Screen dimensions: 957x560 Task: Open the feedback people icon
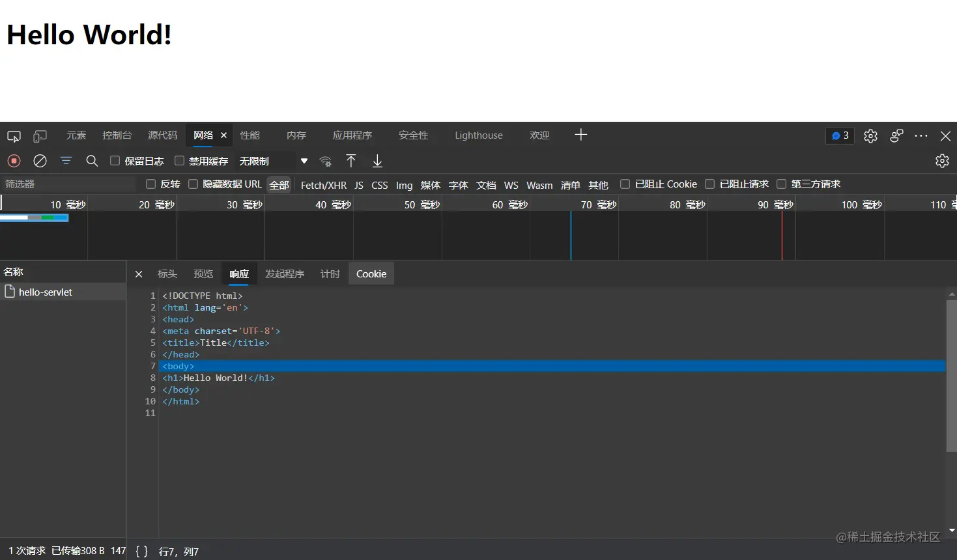point(896,135)
